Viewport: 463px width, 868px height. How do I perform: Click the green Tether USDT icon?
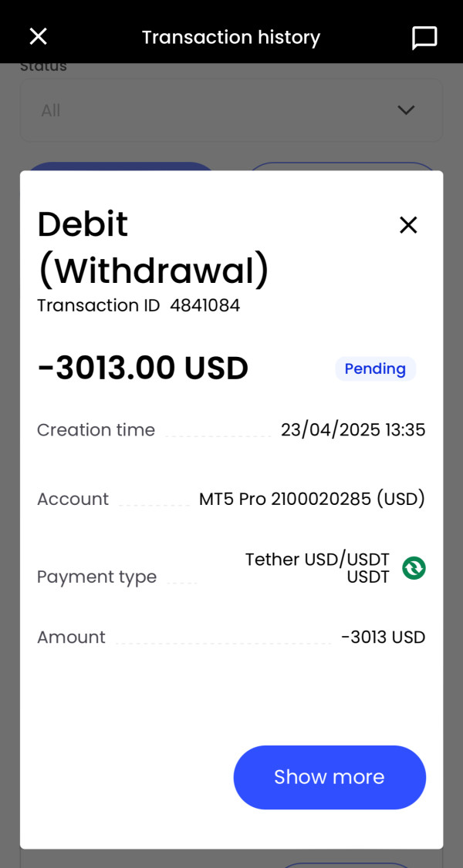[414, 568]
